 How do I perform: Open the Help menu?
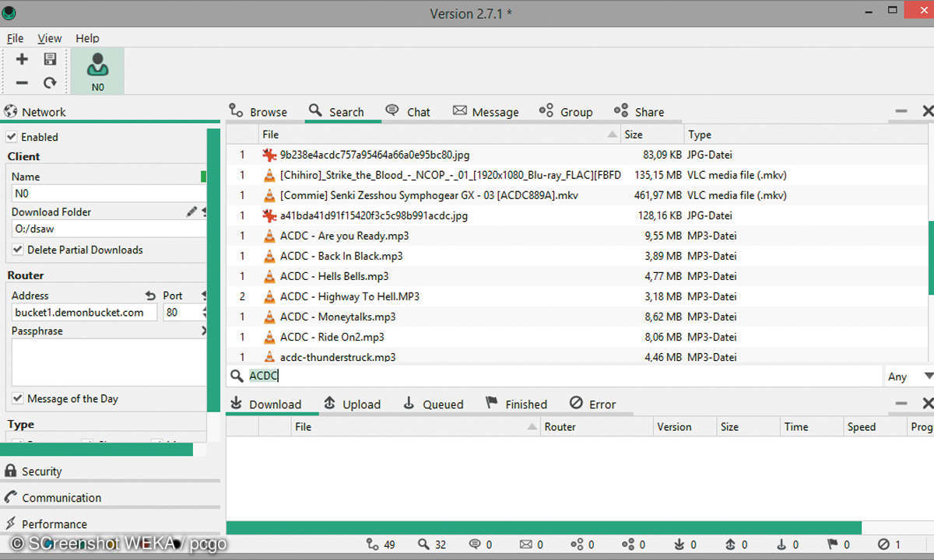point(87,38)
